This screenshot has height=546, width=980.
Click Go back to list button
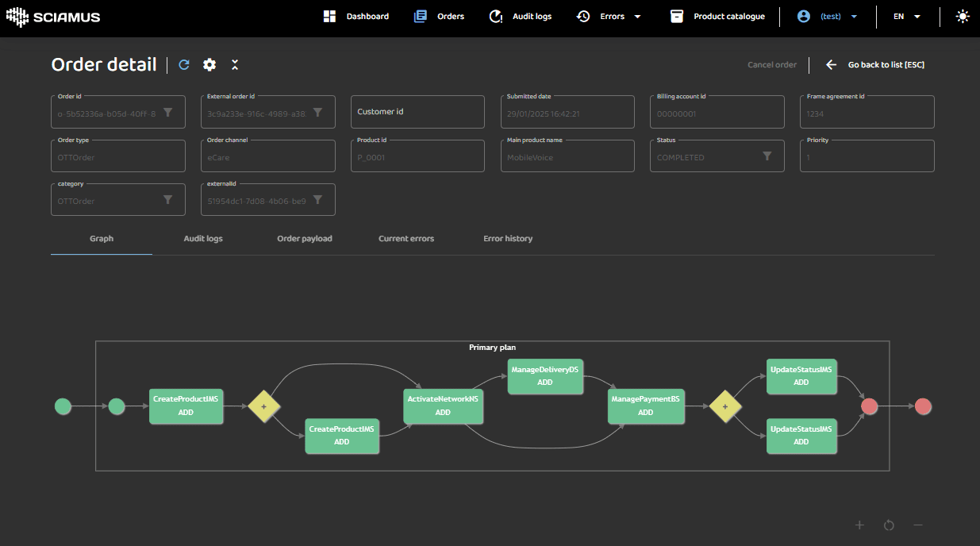click(x=876, y=65)
